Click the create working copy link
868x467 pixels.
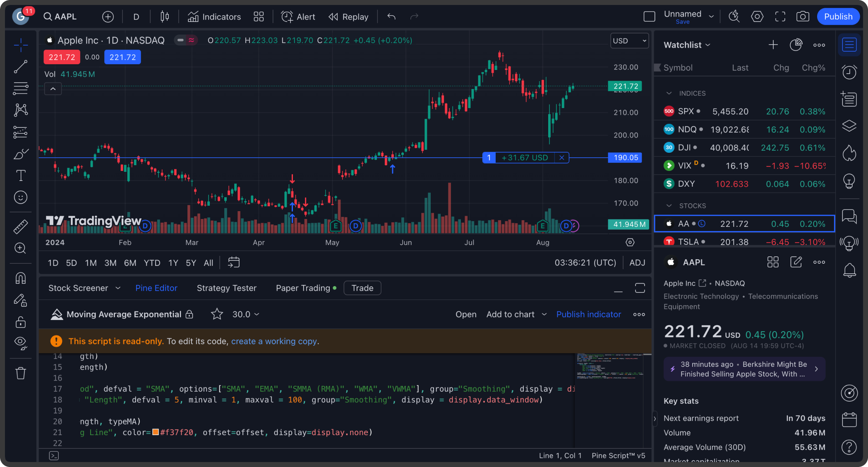[x=274, y=341]
